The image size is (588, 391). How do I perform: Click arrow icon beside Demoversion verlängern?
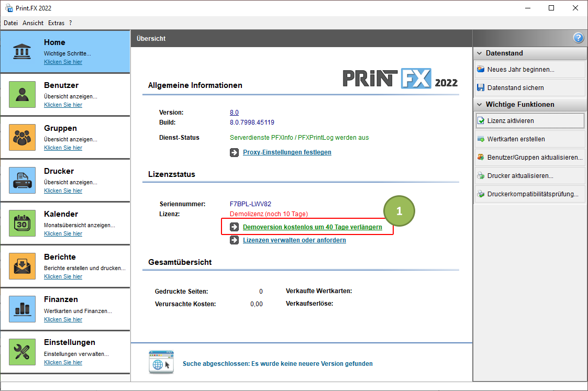click(235, 227)
